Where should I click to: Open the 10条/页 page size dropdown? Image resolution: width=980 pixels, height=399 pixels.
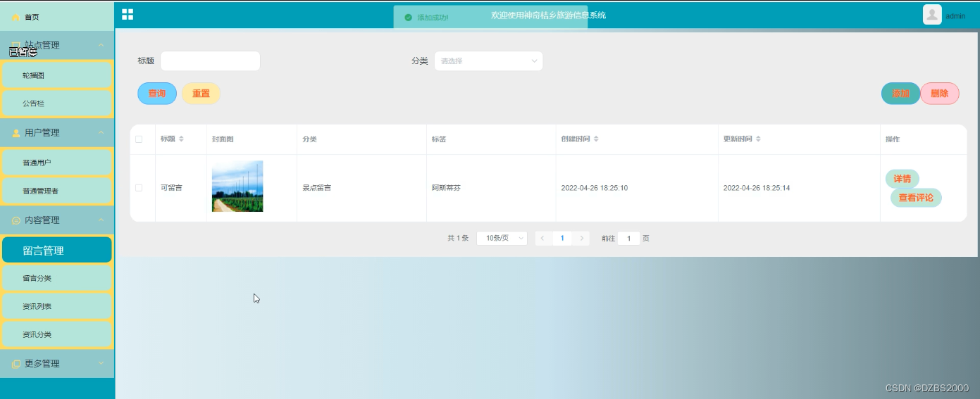(x=502, y=239)
